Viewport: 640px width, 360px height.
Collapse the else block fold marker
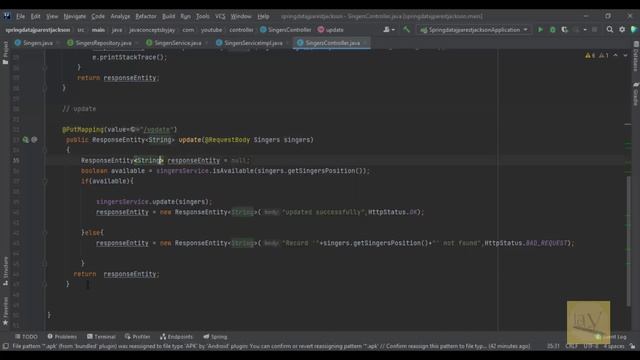click(45, 233)
